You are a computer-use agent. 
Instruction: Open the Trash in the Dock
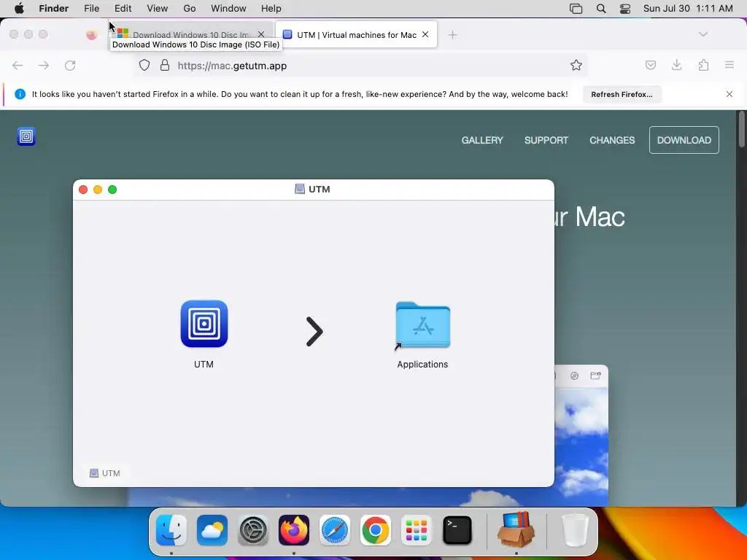pyautogui.click(x=576, y=530)
